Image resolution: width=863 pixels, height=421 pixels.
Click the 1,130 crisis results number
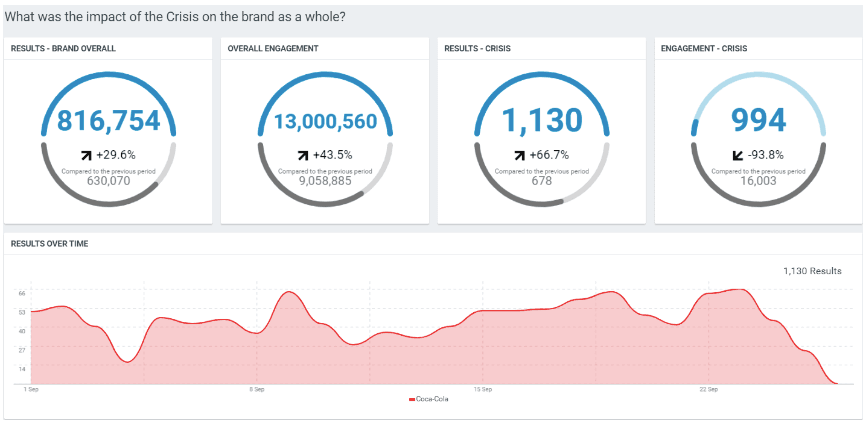(542, 121)
